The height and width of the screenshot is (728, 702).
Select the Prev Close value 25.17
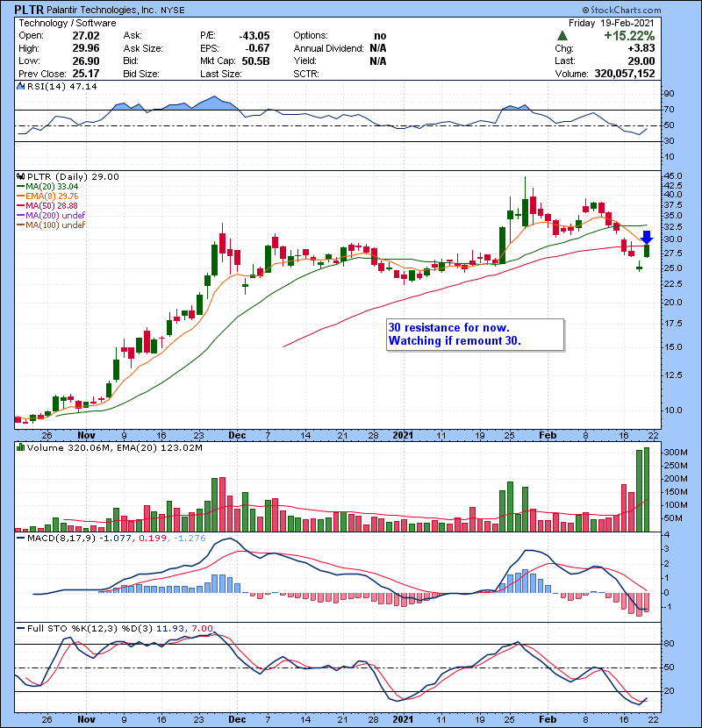click(x=86, y=74)
